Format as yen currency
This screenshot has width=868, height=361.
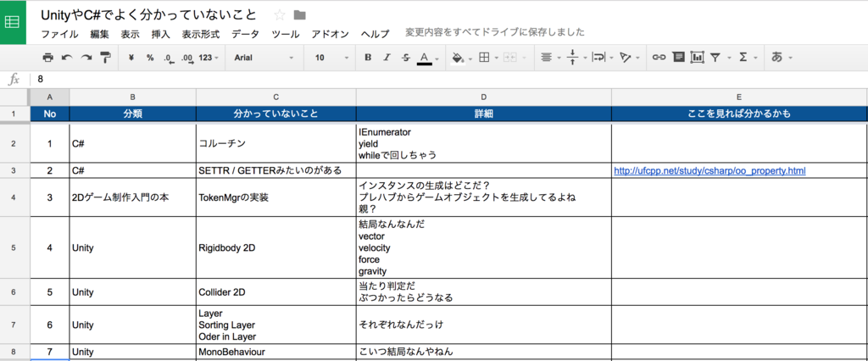(x=131, y=57)
